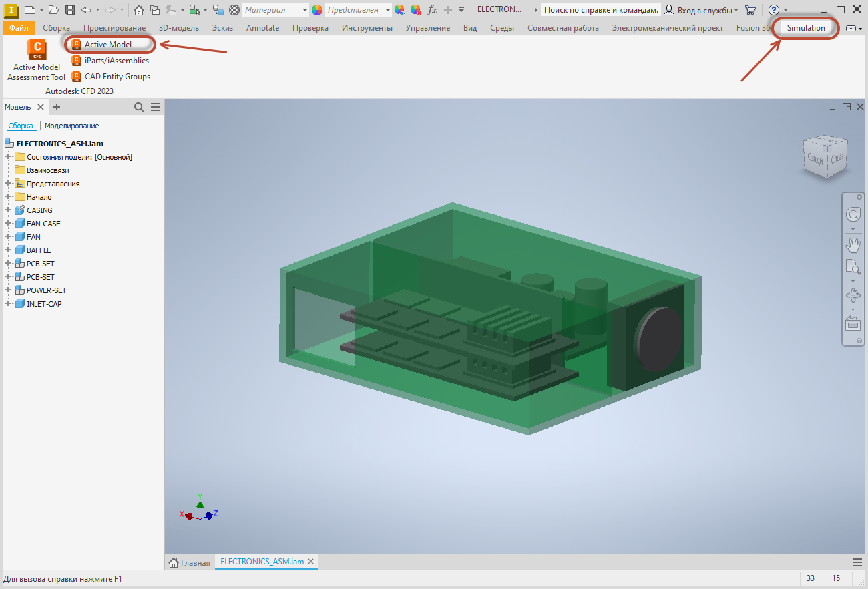The image size is (868, 589).
Task: Open the Файл menu
Action: pyautogui.click(x=19, y=28)
